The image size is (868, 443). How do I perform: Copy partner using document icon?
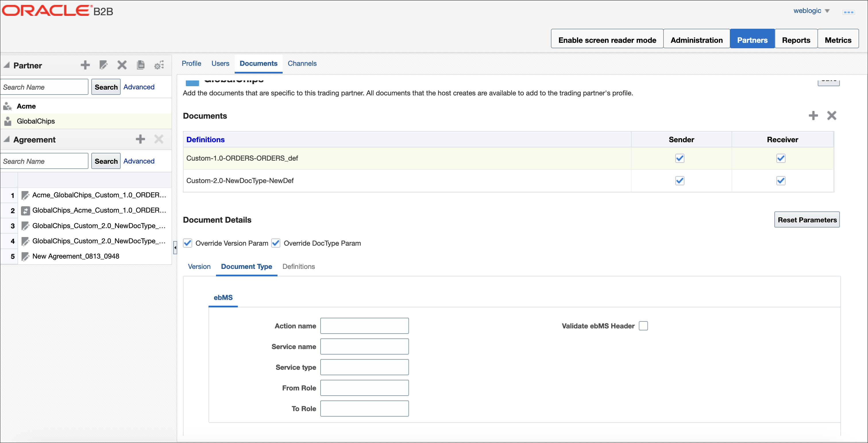pos(140,65)
